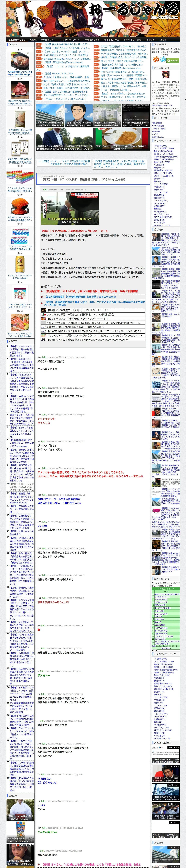Click the comment text デスヨネー
The height and width of the screenshot is (868, 186).
point(44,675)
